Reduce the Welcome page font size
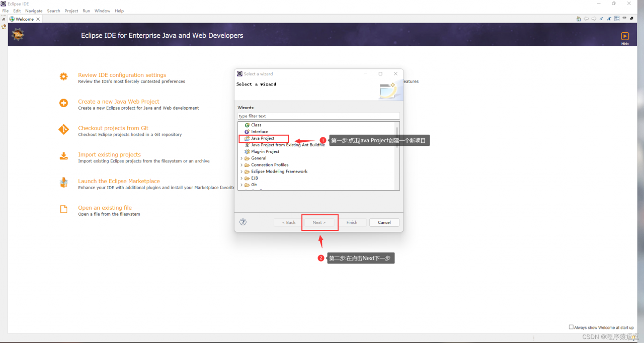This screenshot has height=343, width=644. (601, 19)
